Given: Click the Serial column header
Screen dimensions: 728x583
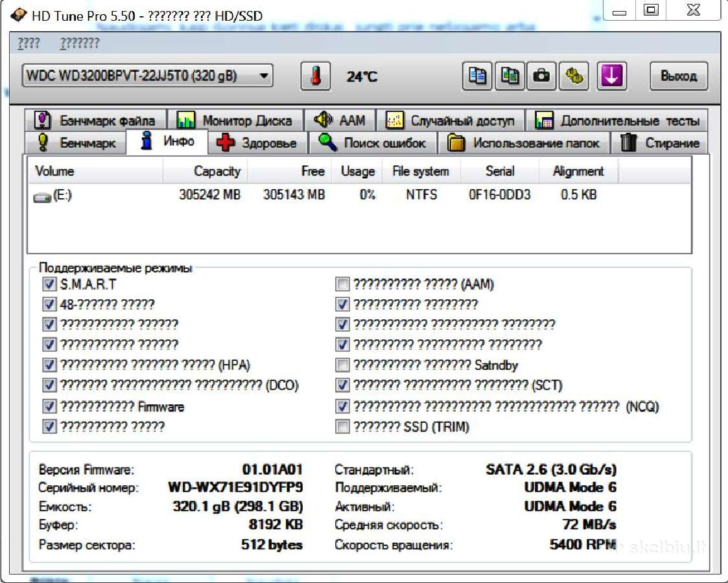Looking at the screenshot, I should 500,171.
